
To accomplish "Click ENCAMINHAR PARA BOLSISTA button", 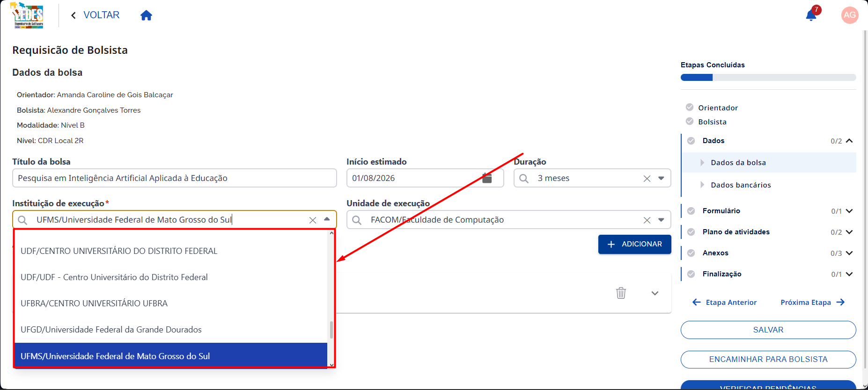I will pos(768,360).
